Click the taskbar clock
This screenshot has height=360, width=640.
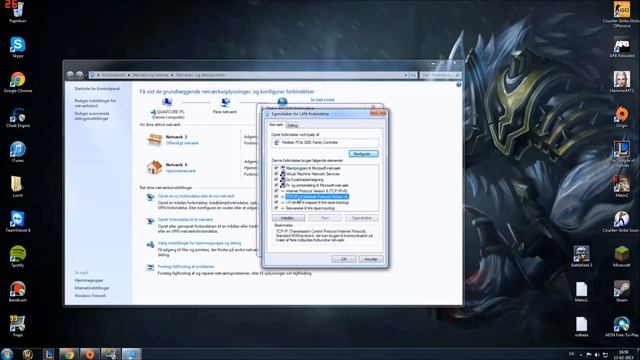(623, 354)
